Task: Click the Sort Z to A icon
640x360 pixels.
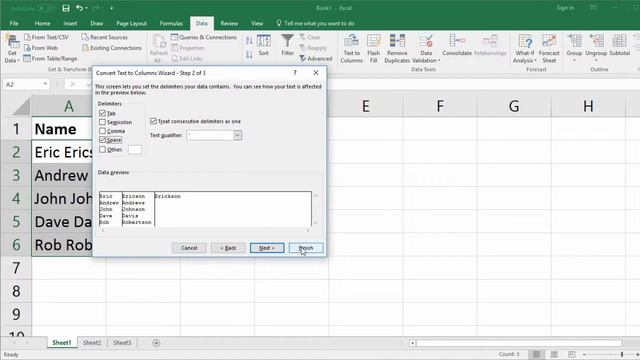Action: [249, 54]
